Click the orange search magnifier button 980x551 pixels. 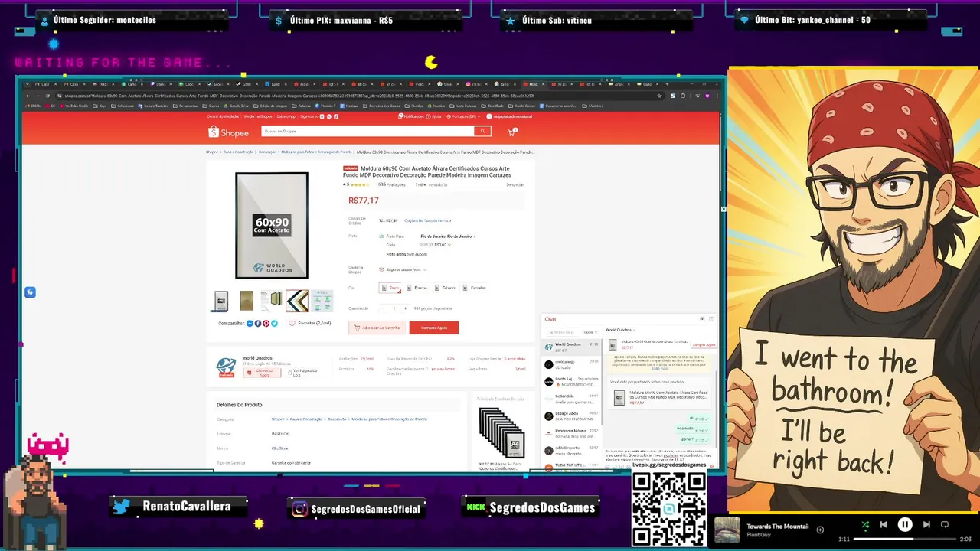click(482, 132)
